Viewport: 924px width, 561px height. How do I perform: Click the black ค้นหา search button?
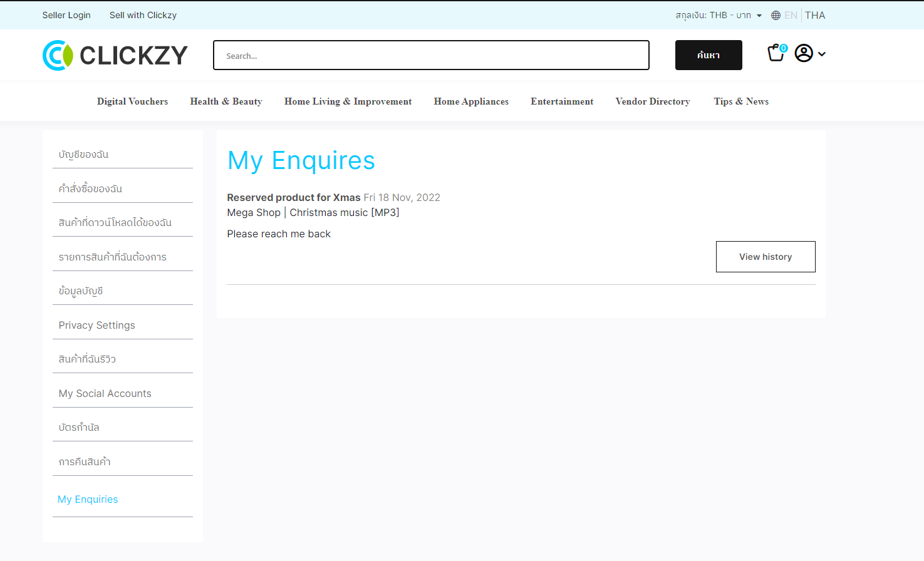(x=709, y=55)
